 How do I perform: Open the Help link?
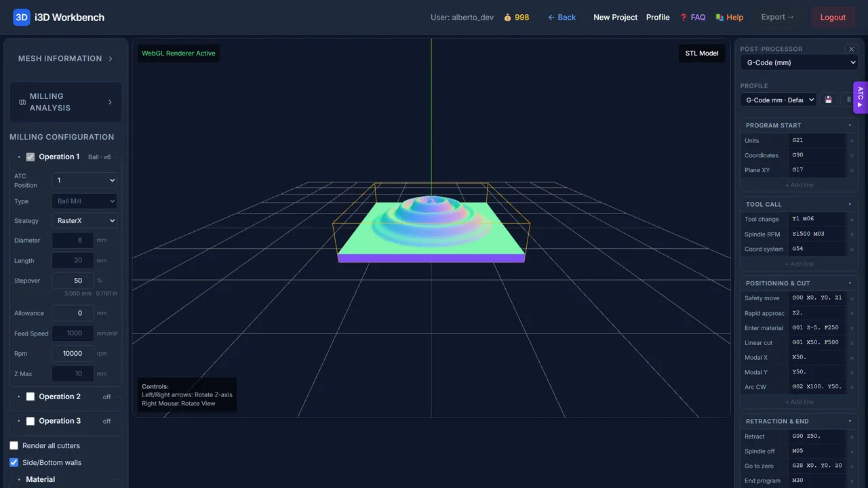(729, 18)
